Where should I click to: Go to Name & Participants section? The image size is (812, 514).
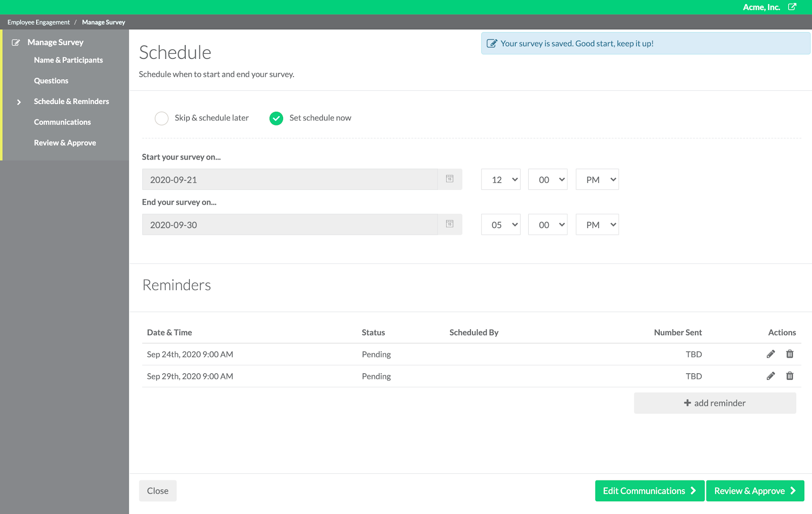point(69,60)
